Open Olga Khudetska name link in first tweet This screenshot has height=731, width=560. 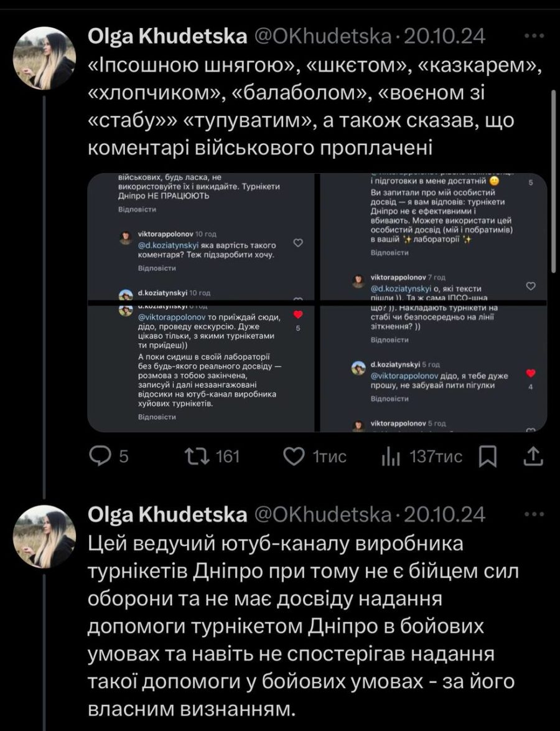pos(168,37)
